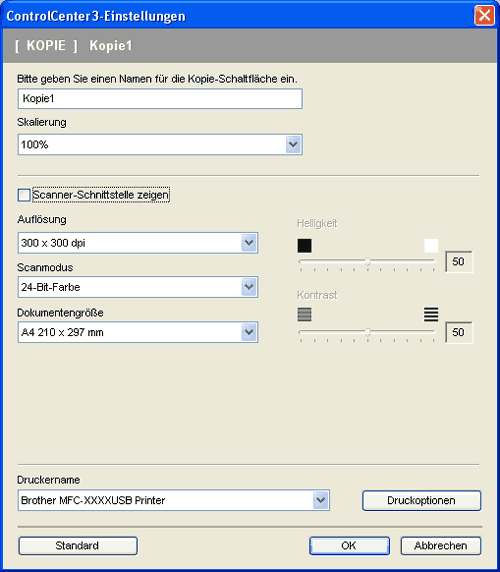
Task: Click the white light-brightness icon under Helligkeit
Action: coord(431,246)
